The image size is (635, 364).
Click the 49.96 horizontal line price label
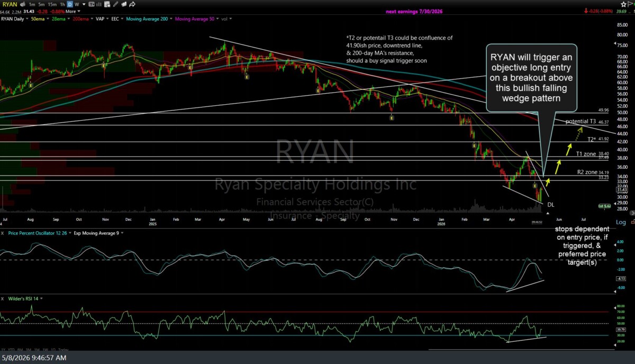coord(604,110)
